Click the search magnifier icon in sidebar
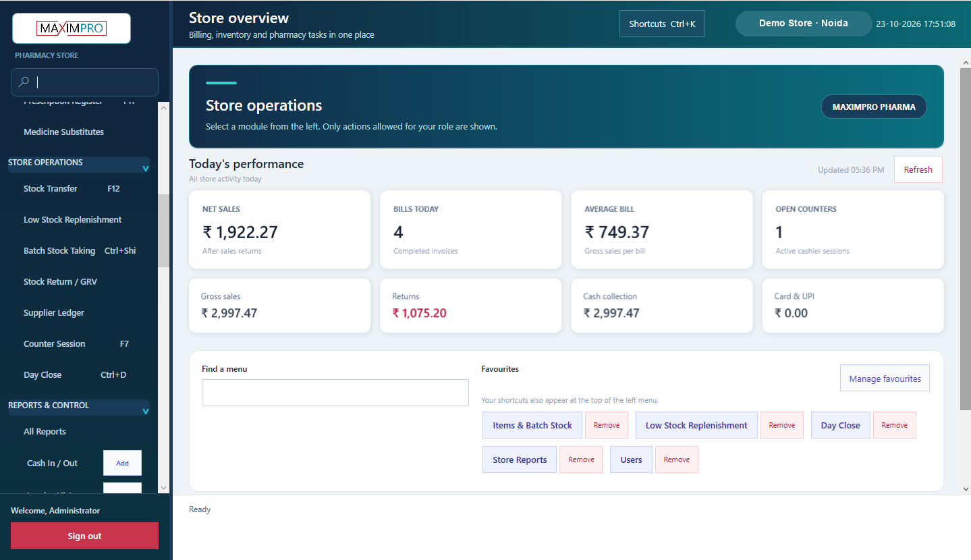This screenshot has height=560, width=971. click(x=24, y=82)
